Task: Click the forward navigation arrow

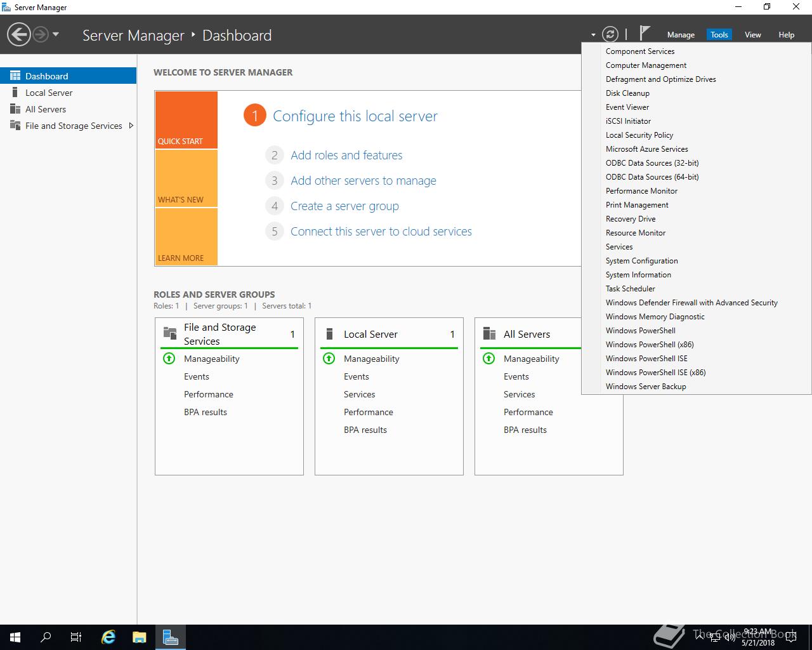Action: (x=41, y=34)
